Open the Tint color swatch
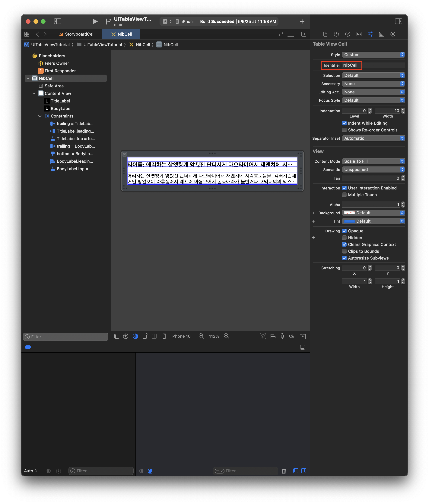Image resolution: width=429 pixels, height=504 pixels. (350, 221)
